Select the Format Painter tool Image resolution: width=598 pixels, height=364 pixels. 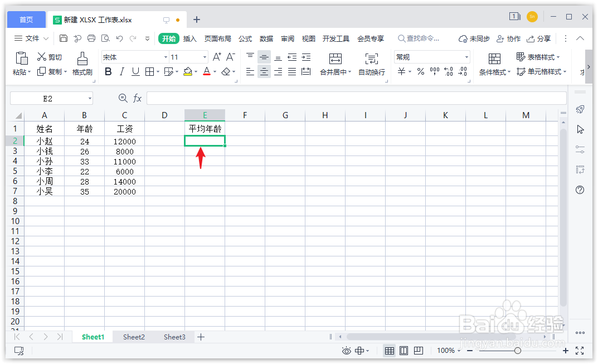tap(82, 64)
